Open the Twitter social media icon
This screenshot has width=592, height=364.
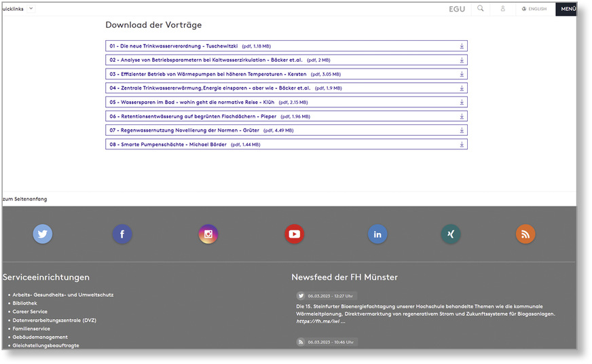43,234
